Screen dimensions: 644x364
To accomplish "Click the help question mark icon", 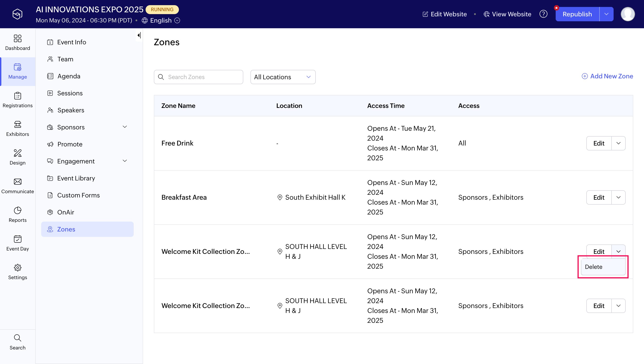I will tap(543, 14).
